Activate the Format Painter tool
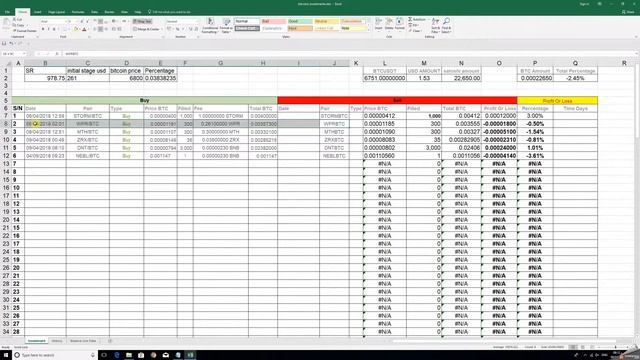The width and height of the screenshot is (640, 360). pyautogui.click(x=24, y=31)
